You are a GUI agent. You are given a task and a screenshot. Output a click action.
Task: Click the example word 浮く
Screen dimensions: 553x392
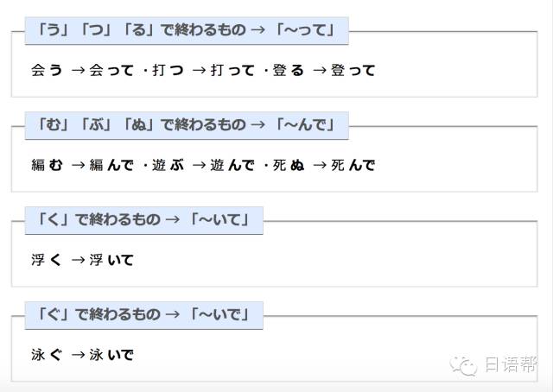[46, 260]
